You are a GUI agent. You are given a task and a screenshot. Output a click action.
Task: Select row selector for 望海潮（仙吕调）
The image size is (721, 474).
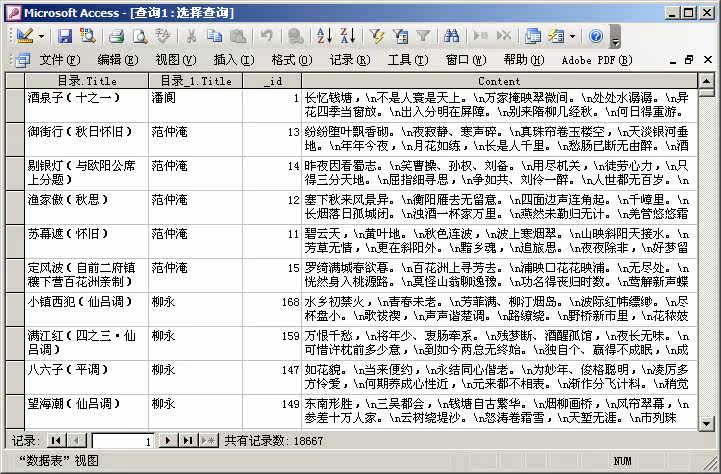tap(15, 411)
